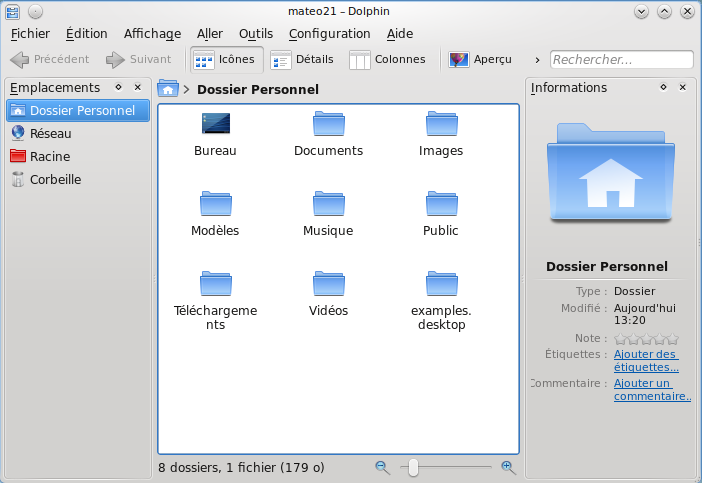Switch to Icônes view mode
Image resolution: width=702 pixels, height=483 pixels.
226,60
